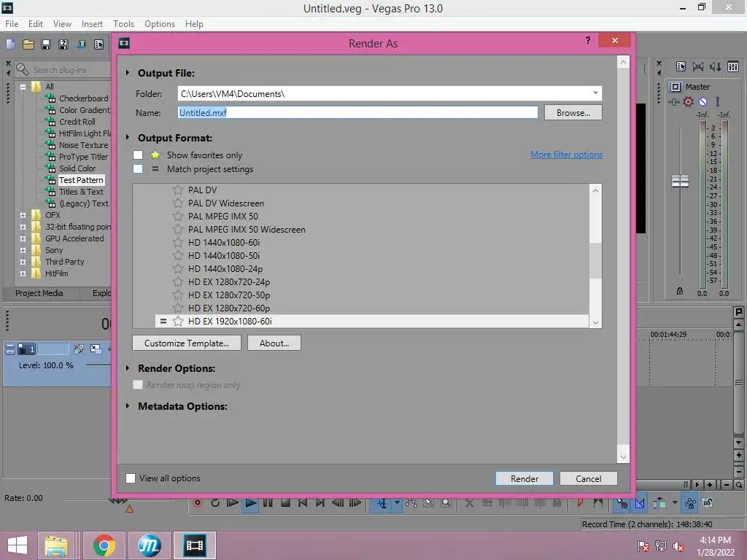
Task: Click the New project toolbar icon
Action: [10, 44]
